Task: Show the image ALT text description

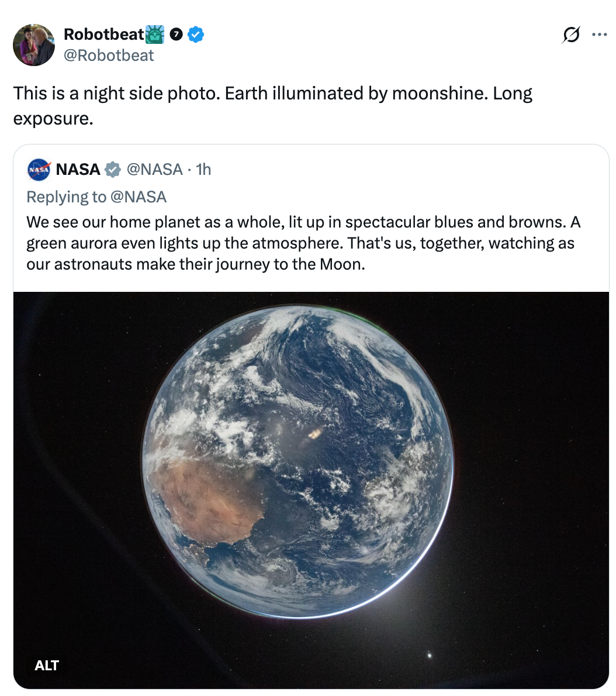Action: 46,666
